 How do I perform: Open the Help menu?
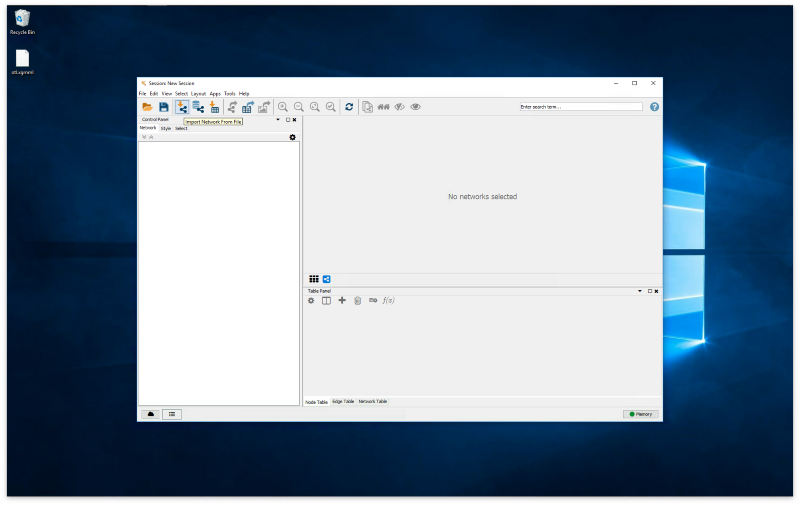[244, 94]
